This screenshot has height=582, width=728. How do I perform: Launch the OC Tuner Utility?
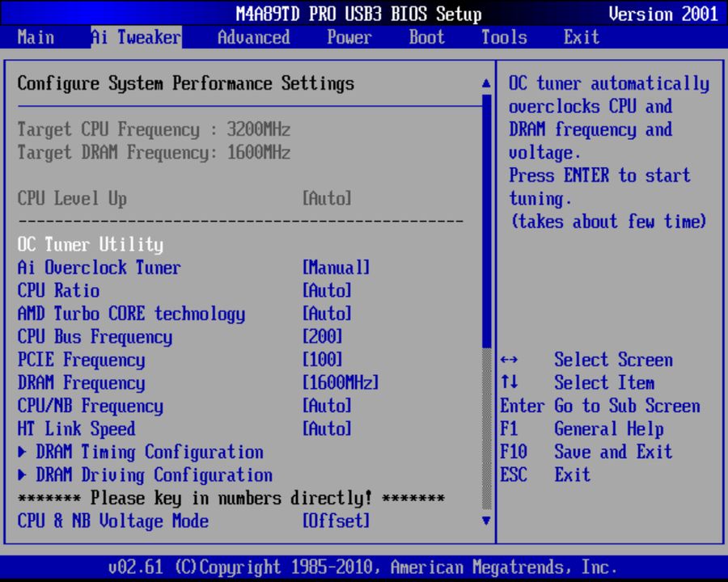pos(89,244)
